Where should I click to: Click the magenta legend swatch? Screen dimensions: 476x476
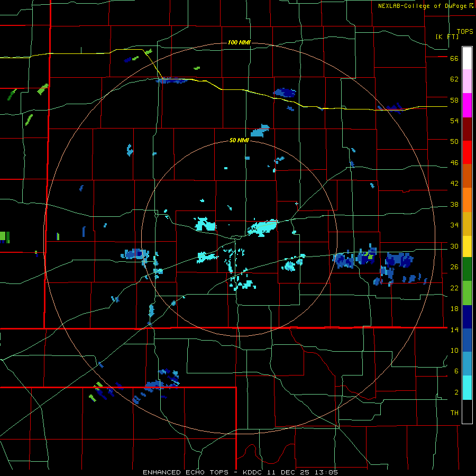467,105
